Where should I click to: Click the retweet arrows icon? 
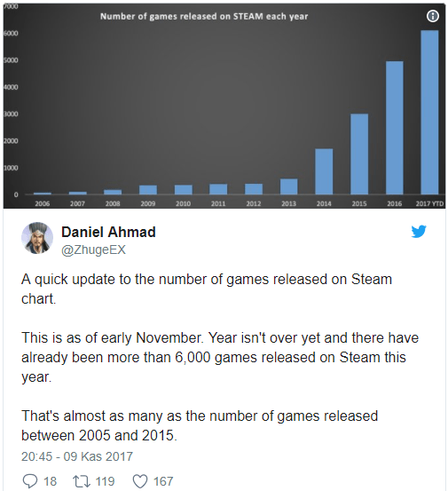pyautogui.click(x=81, y=481)
